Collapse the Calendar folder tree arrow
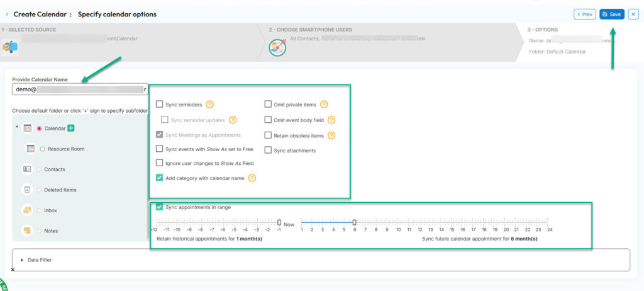 tap(16, 127)
